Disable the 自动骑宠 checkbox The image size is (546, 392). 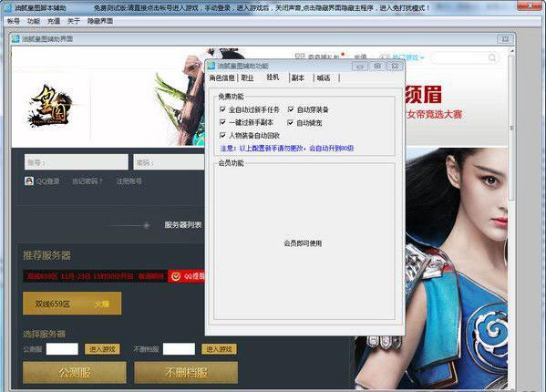click(291, 122)
